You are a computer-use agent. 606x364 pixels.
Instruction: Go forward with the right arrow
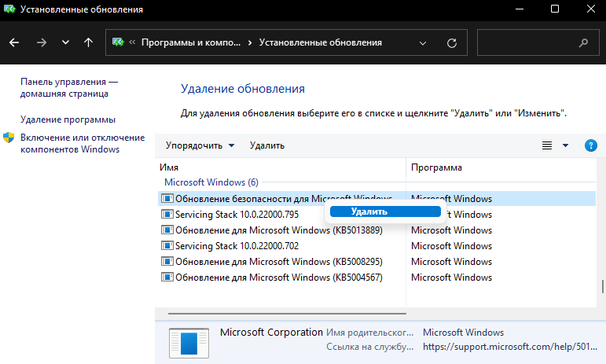pos(42,42)
